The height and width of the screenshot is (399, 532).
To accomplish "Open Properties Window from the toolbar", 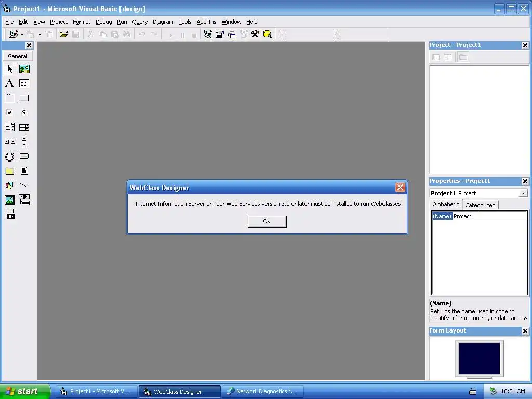I will [x=220, y=34].
